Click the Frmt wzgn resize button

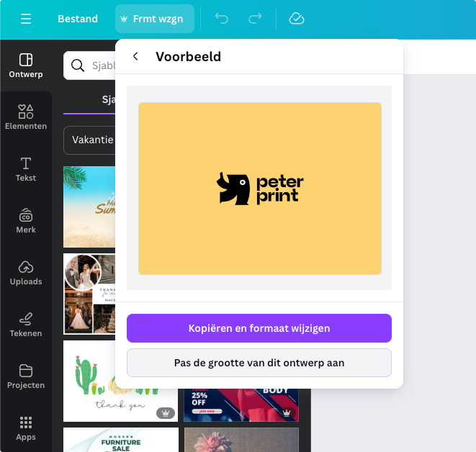155,19
